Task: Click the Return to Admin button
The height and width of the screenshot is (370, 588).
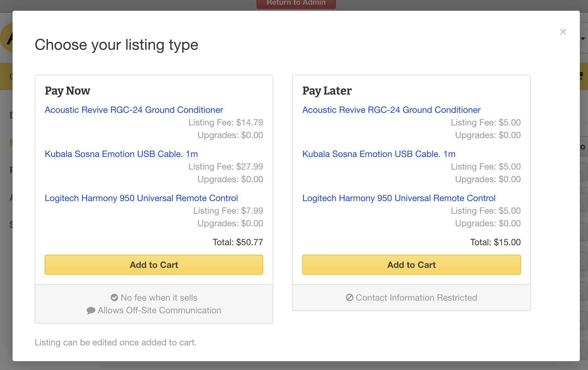Action: (x=296, y=3)
